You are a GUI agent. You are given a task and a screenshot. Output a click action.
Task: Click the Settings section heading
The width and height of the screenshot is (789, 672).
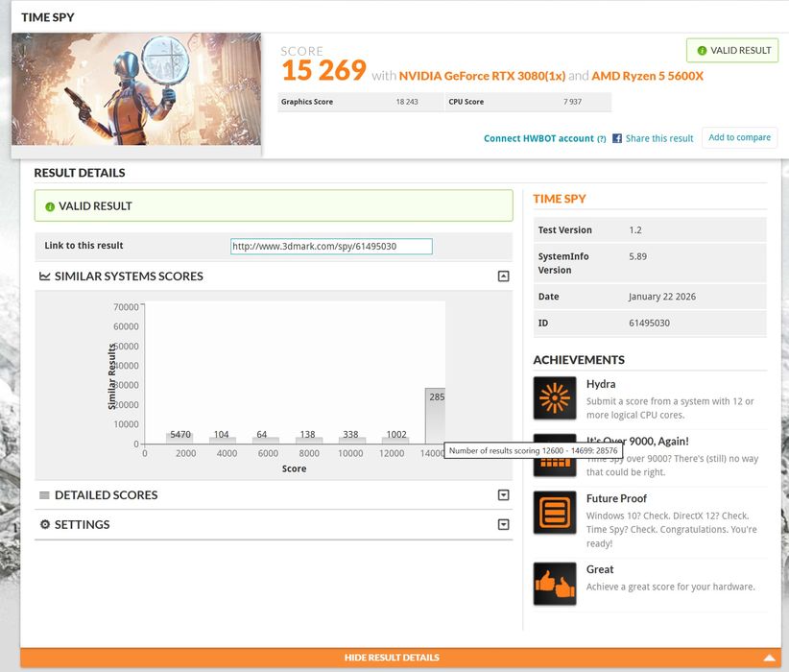(x=82, y=524)
